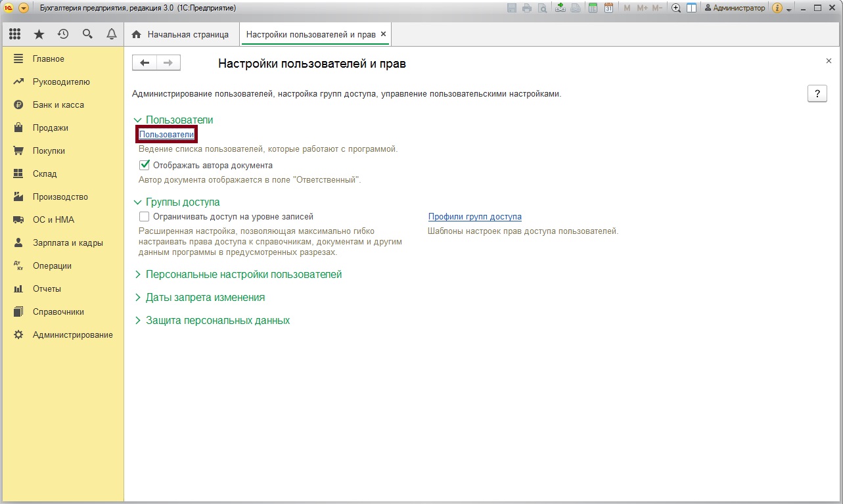Open the ОС и НМА section
The width and height of the screenshot is (843, 504).
(x=53, y=219)
